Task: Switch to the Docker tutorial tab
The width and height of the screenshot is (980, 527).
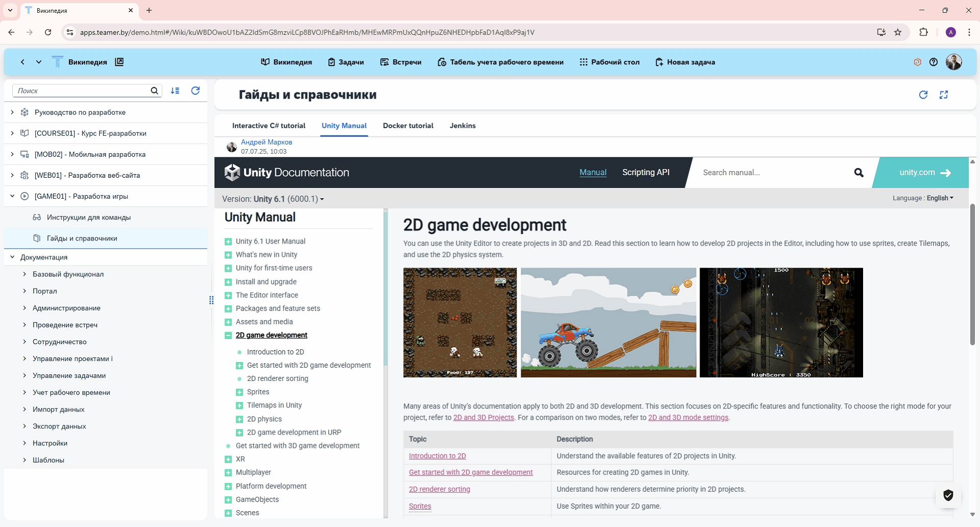Action: click(408, 126)
